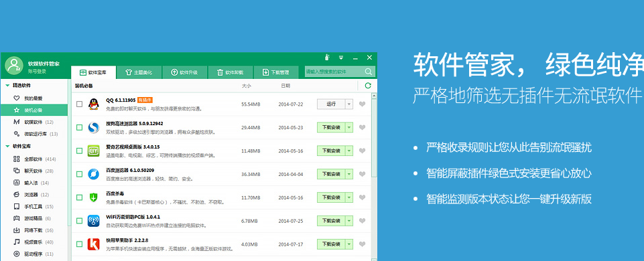Check the QQ checkbox
The width and height of the screenshot is (644, 261).
[x=79, y=104]
